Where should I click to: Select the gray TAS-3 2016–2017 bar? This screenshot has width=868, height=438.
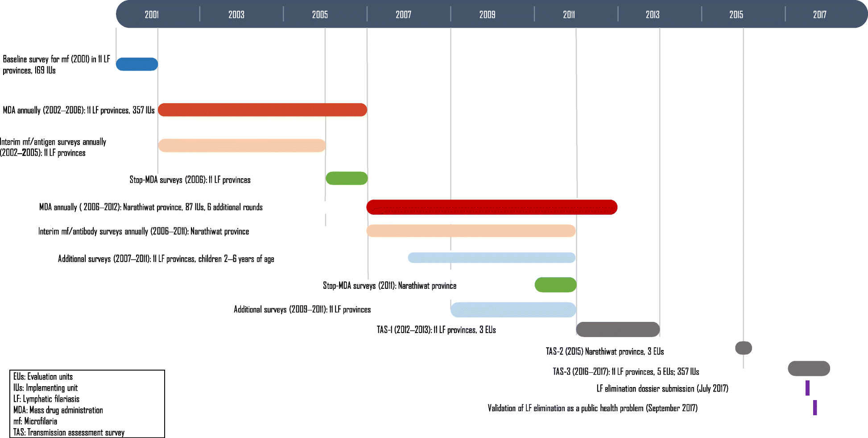click(809, 368)
